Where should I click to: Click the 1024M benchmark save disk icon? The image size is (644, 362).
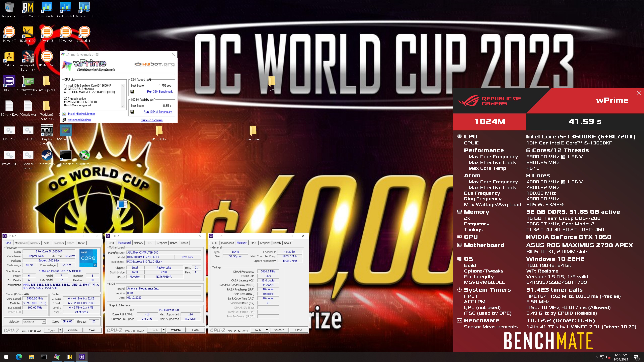tap(132, 112)
